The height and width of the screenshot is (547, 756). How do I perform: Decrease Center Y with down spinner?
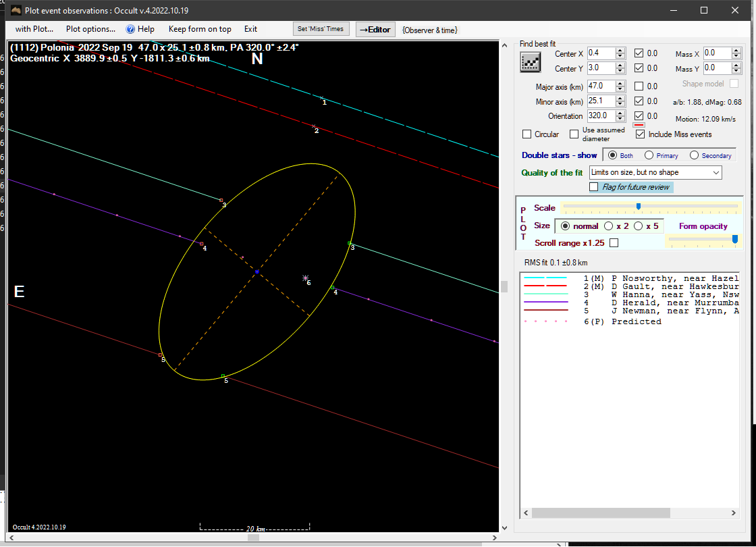(620, 72)
